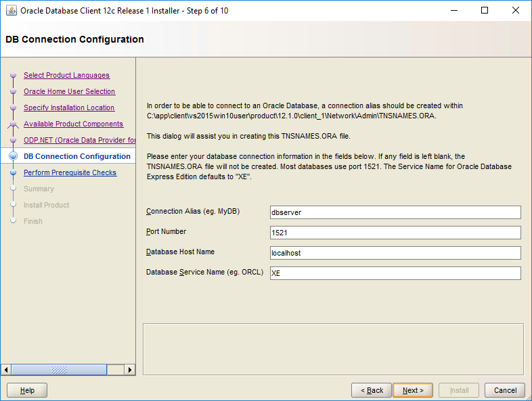Click the step bullet beside Summary

[14, 188]
